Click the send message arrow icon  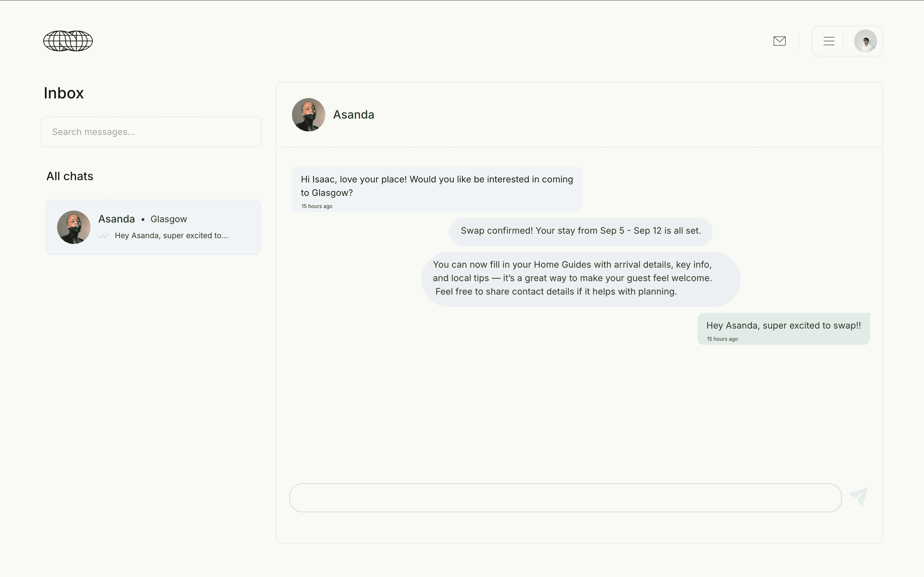859,497
